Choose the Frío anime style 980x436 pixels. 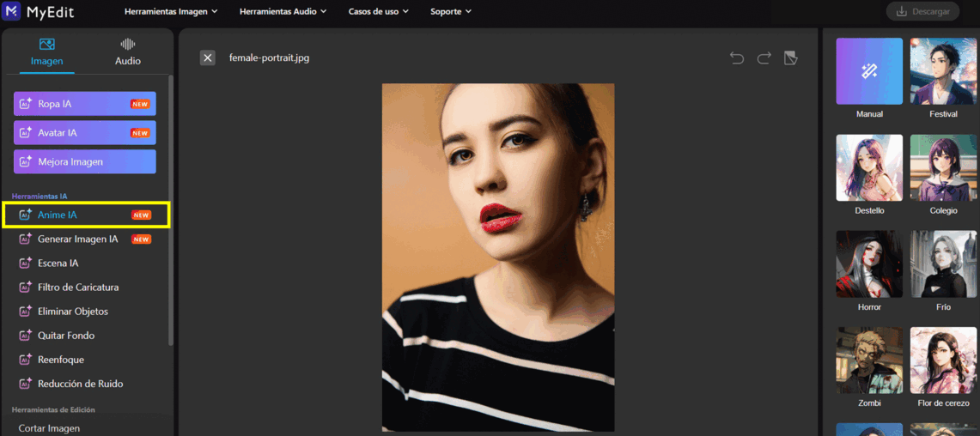pos(943,263)
